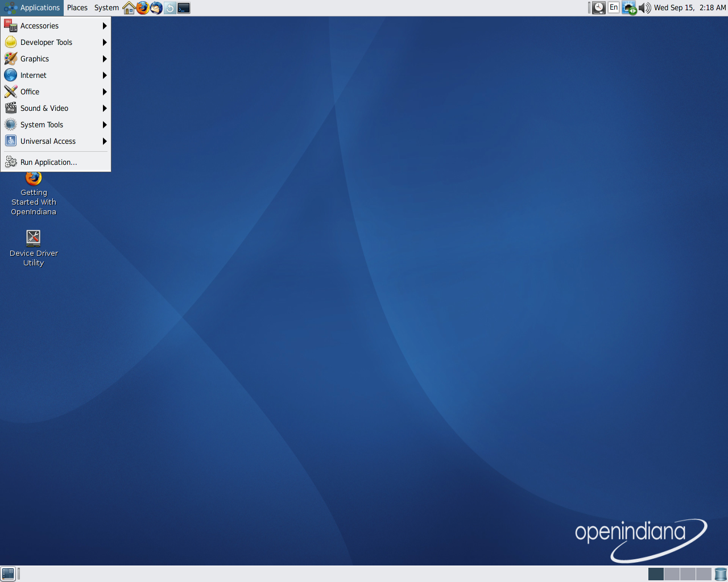Expand the Office submenu
The image size is (728, 582).
coord(56,92)
